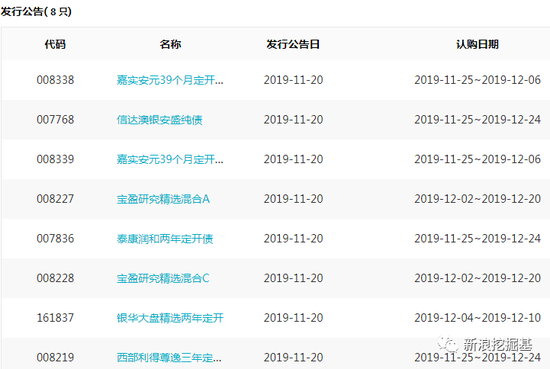The height and width of the screenshot is (369, 550).
Task: Open the 宝盈研究精选混合C fund link
Action: (163, 279)
